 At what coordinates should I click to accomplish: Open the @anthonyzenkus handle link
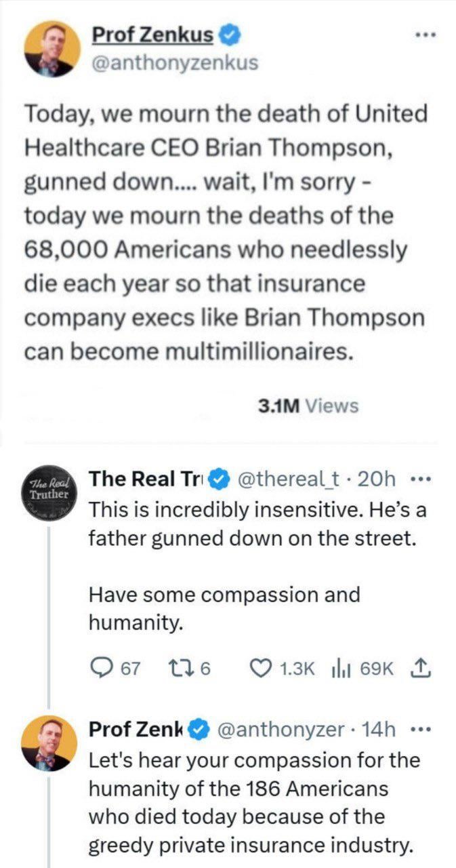175,63
